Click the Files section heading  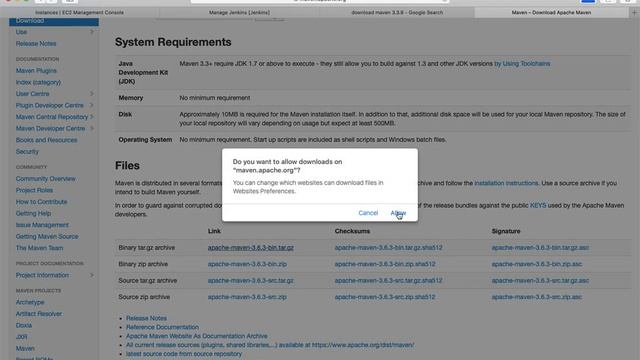click(127, 165)
